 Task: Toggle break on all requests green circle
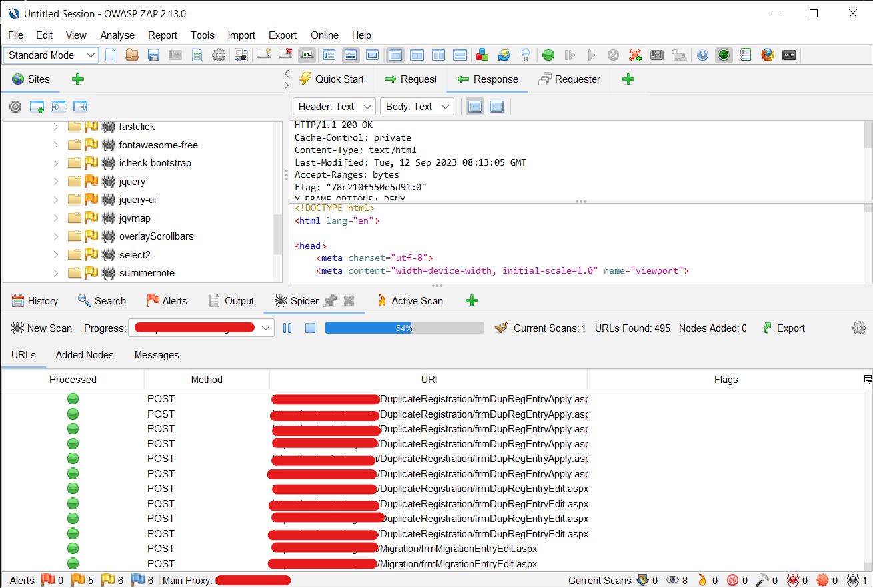548,55
